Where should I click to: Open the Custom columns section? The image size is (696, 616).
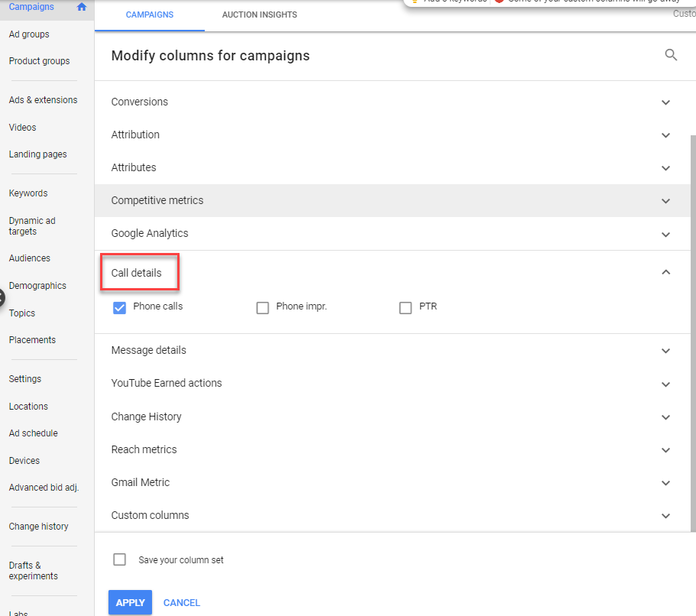pyautogui.click(x=665, y=516)
